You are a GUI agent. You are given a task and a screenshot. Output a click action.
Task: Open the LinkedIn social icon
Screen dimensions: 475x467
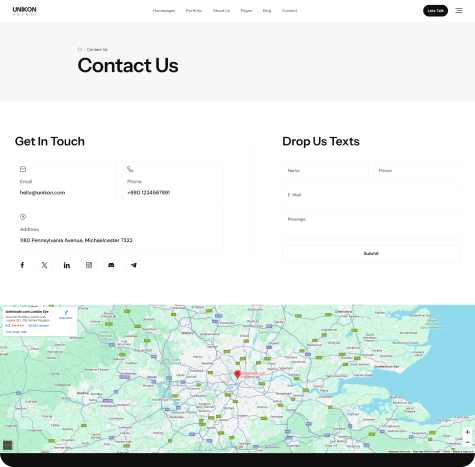tap(67, 265)
